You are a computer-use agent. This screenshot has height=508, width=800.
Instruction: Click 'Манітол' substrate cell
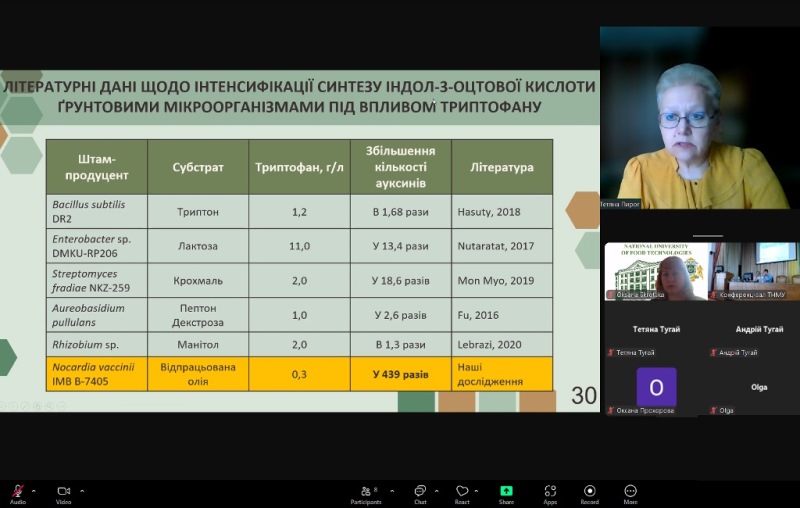[x=198, y=344]
